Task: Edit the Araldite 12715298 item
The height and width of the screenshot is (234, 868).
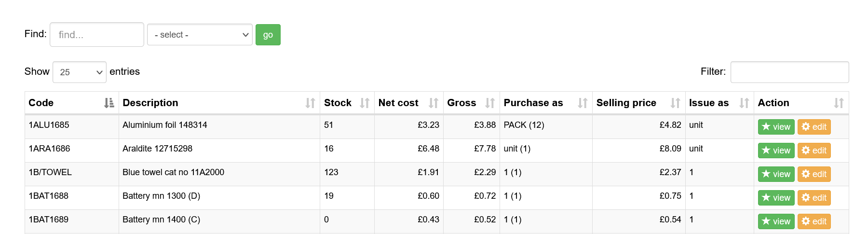Action: [x=814, y=151]
